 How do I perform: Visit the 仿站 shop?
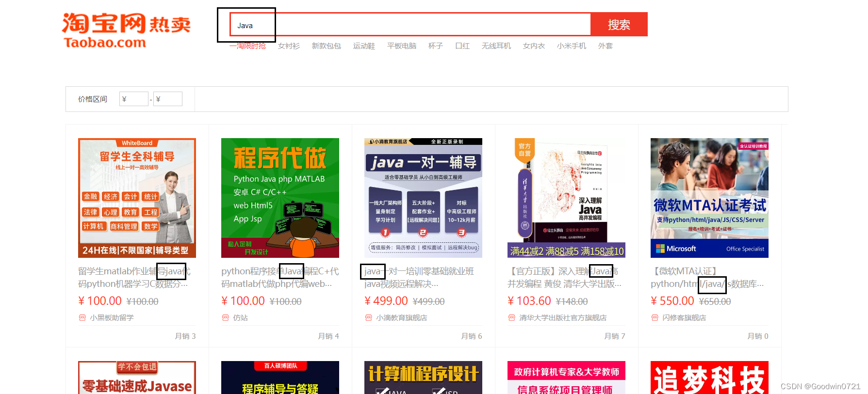240,318
